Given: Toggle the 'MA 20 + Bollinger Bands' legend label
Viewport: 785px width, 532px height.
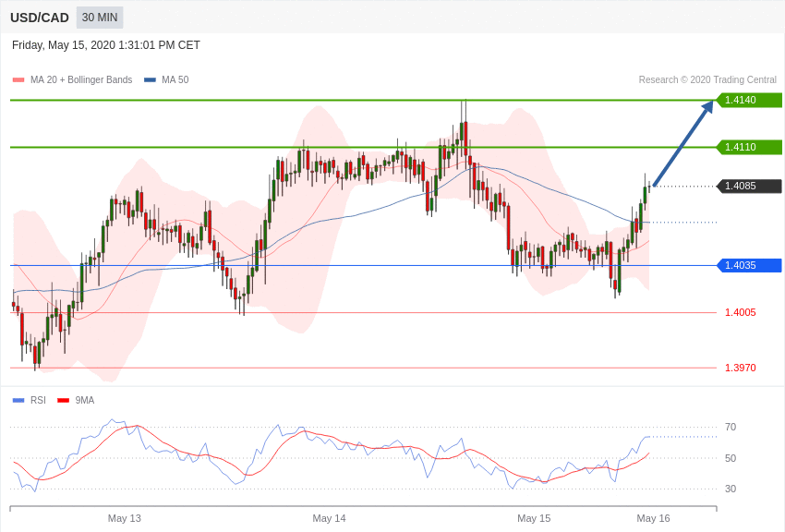Looking at the screenshot, I should tap(81, 79).
